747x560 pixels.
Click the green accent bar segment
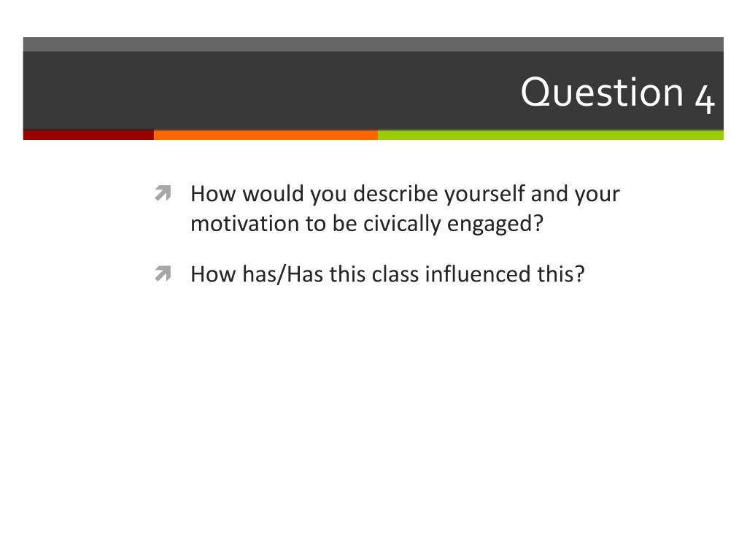550,135
